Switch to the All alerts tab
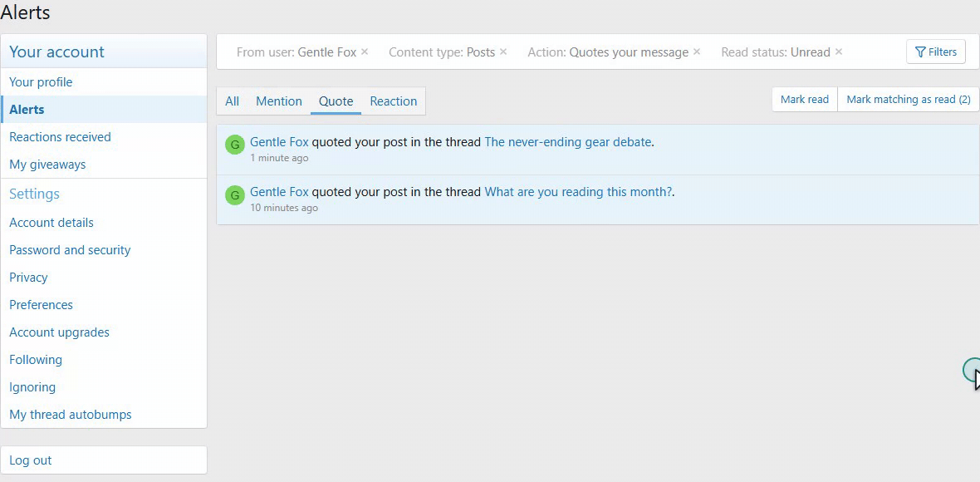The height and width of the screenshot is (482, 980). pos(232,101)
